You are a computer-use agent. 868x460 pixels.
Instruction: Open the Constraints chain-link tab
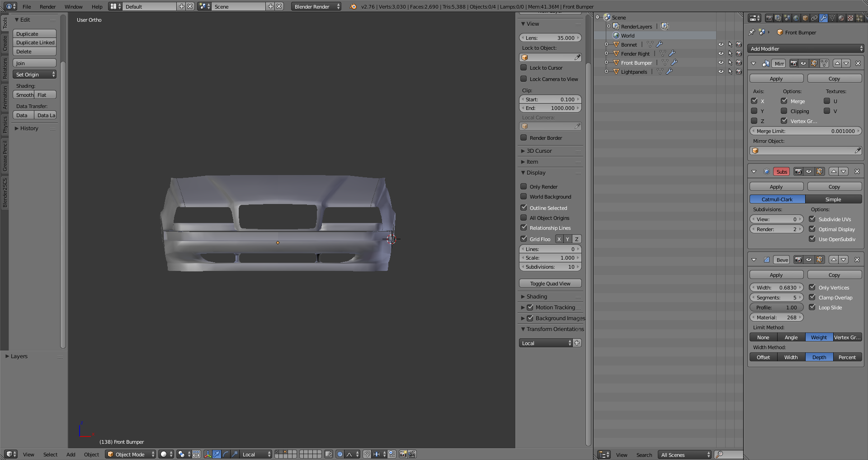pyautogui.click(x=814, y=18)
